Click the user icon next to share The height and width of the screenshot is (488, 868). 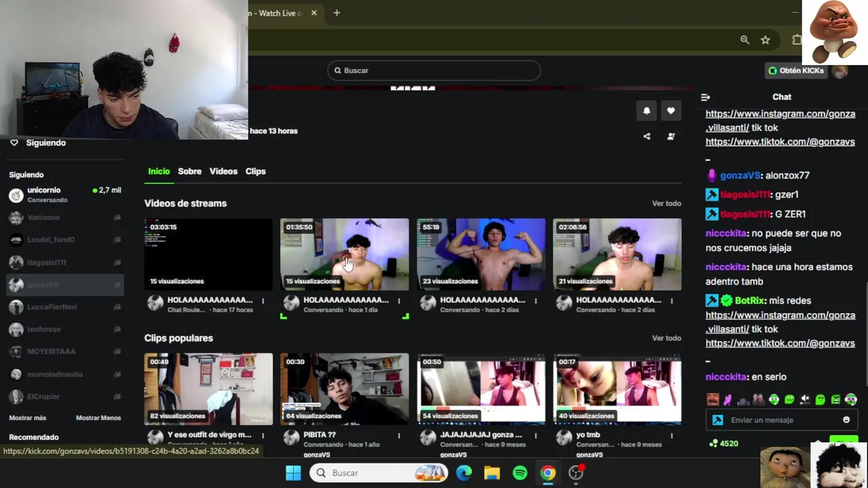click(671, 136)
